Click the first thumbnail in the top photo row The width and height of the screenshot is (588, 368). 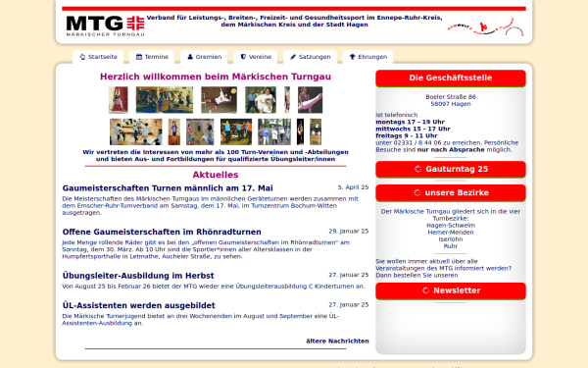pos(119,100)
